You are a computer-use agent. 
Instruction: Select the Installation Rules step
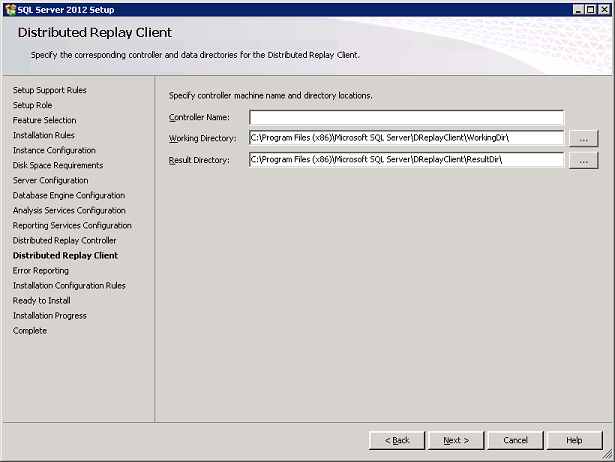[44, 135]
